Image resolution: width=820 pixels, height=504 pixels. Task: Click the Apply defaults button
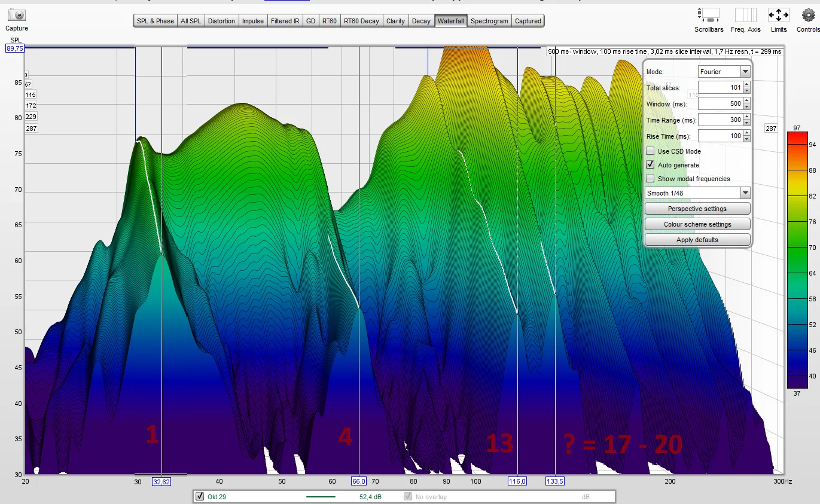click(x=697, y=240)
